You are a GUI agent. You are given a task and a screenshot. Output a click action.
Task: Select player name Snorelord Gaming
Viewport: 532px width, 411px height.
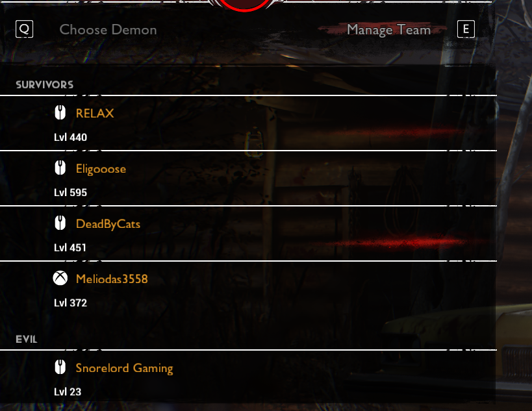coord(124,368)
